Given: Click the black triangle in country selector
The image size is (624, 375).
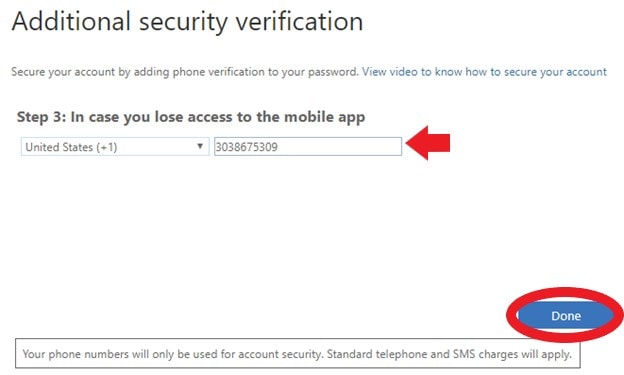Looking at the screenshot, I should (x=200, y=146).
